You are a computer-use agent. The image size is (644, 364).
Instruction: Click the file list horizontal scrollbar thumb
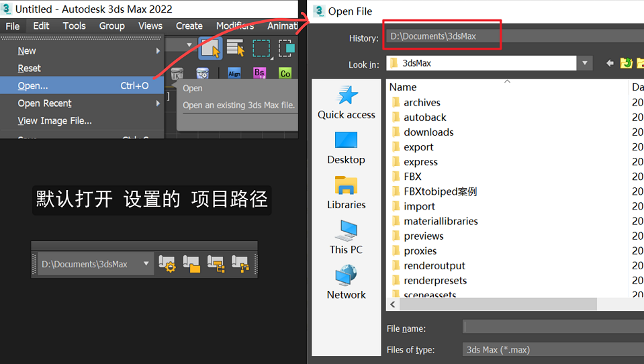[498, 304]
